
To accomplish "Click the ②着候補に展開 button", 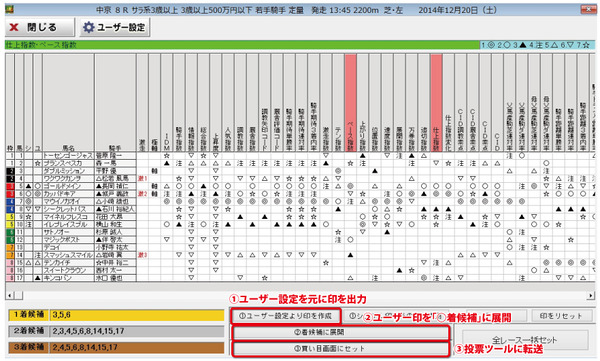I will tap(340, 332).
